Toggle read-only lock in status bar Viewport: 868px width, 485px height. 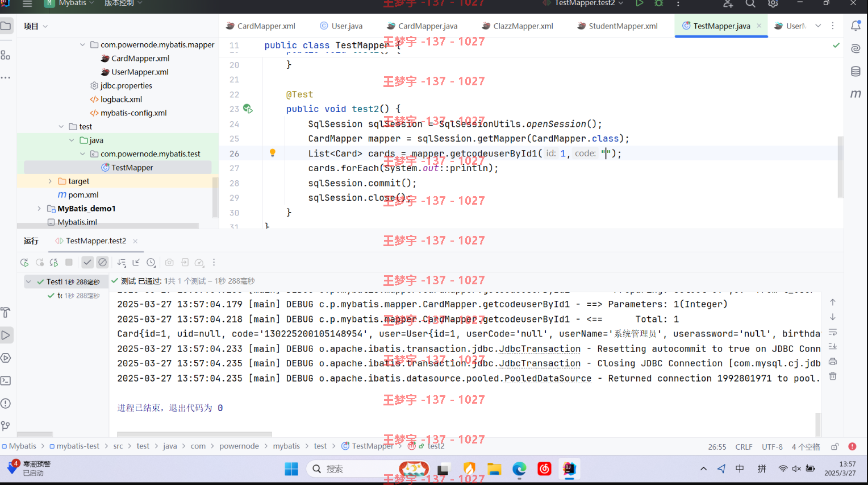pos(834,446)
